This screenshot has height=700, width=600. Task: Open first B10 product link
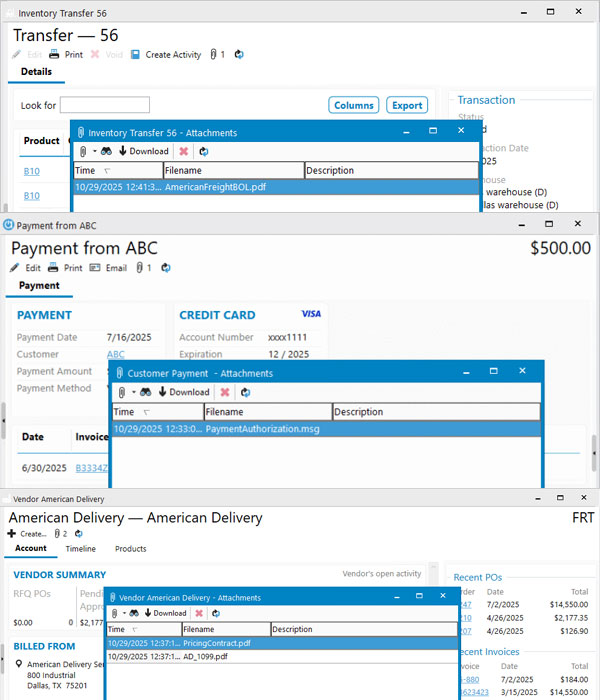[32, 171]
